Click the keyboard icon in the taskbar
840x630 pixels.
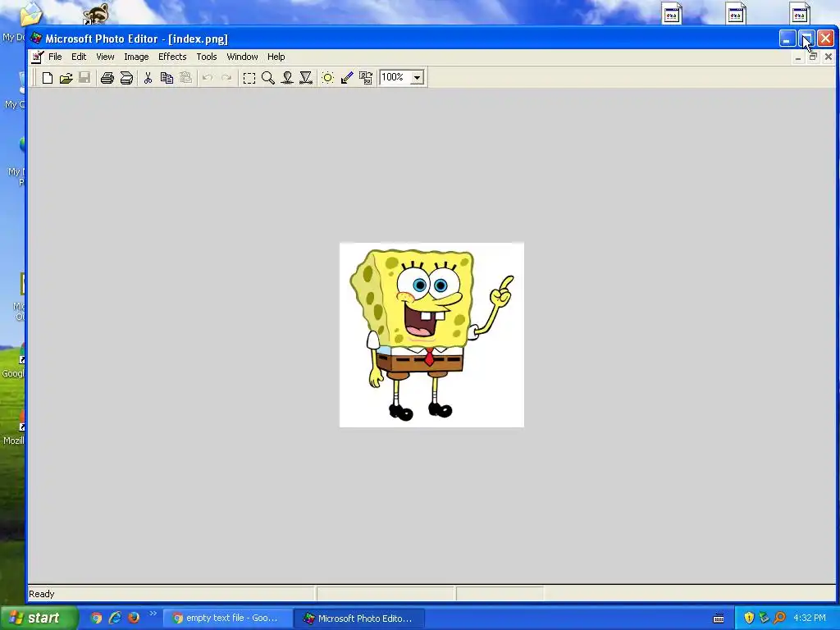[719, 619]
